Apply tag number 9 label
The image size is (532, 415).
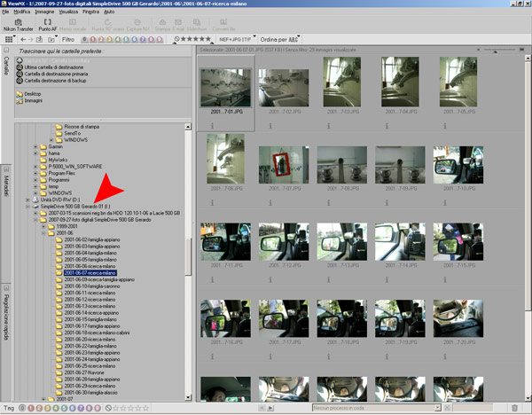pyautogui.click(x=97, y=408)
